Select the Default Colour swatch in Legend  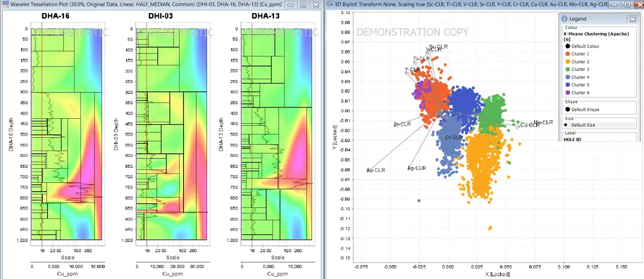click(x=568, y=46)
